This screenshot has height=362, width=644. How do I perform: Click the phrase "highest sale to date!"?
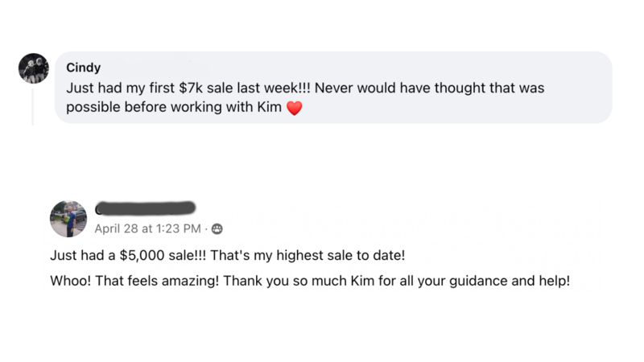341,255
